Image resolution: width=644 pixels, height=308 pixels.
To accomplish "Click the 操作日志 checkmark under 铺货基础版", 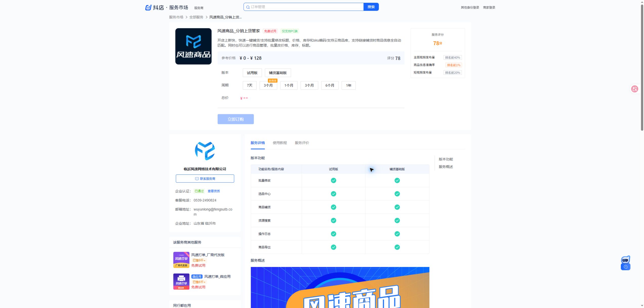I will 397,234.
